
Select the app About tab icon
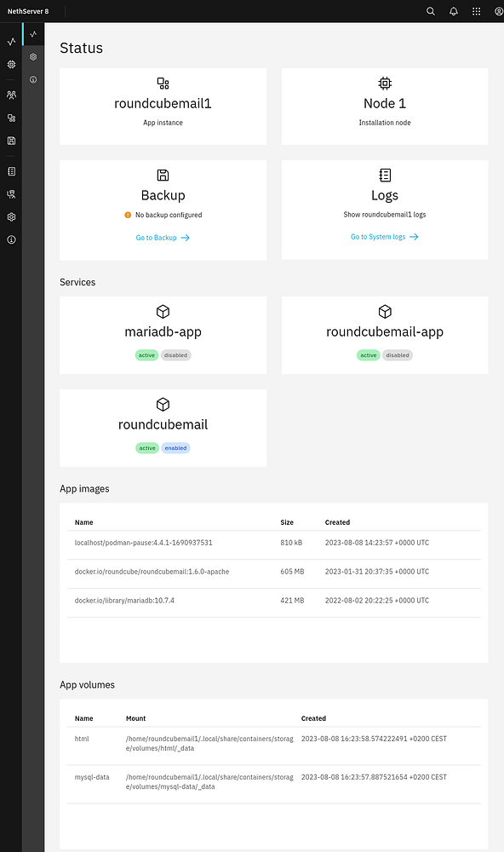pyautogui.click(x=33, y=79)
